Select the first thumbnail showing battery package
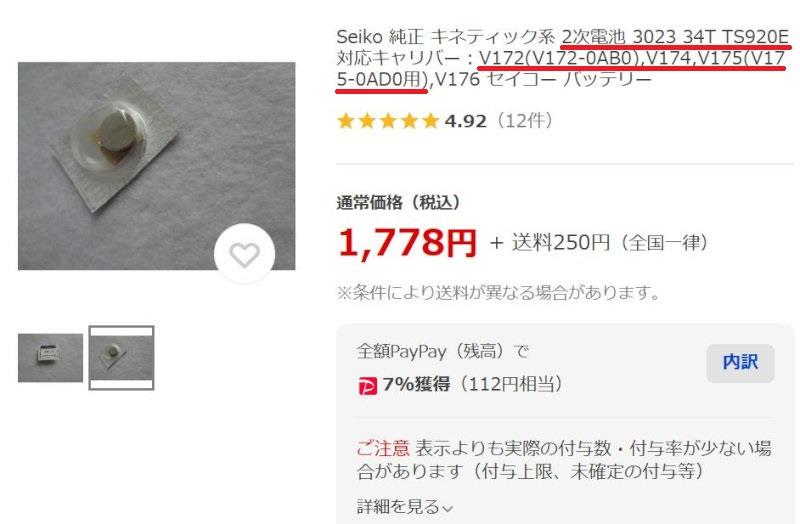Image resolution: width=800 pixels, height=524 pixels. coord(50,358)
